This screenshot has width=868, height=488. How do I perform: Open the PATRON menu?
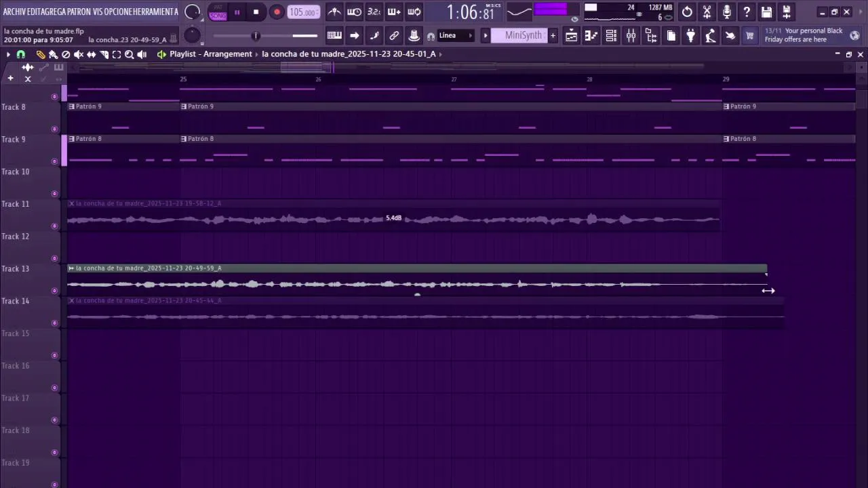click(79, 12)
